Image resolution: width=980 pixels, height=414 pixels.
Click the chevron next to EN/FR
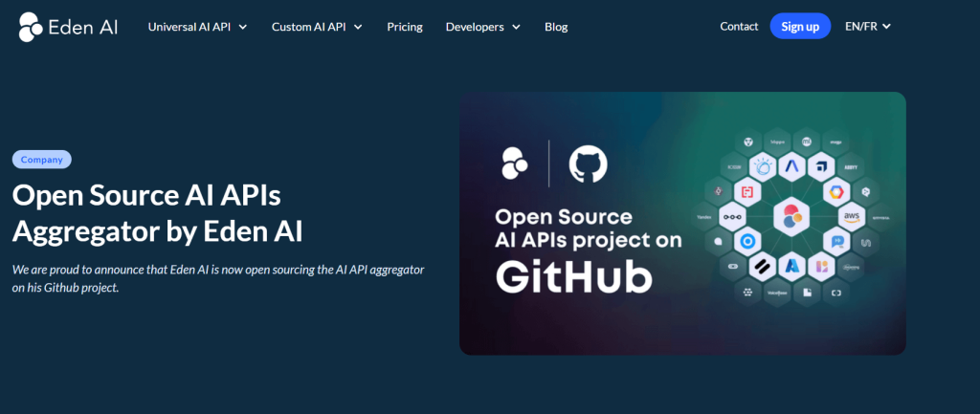point(886,26)
